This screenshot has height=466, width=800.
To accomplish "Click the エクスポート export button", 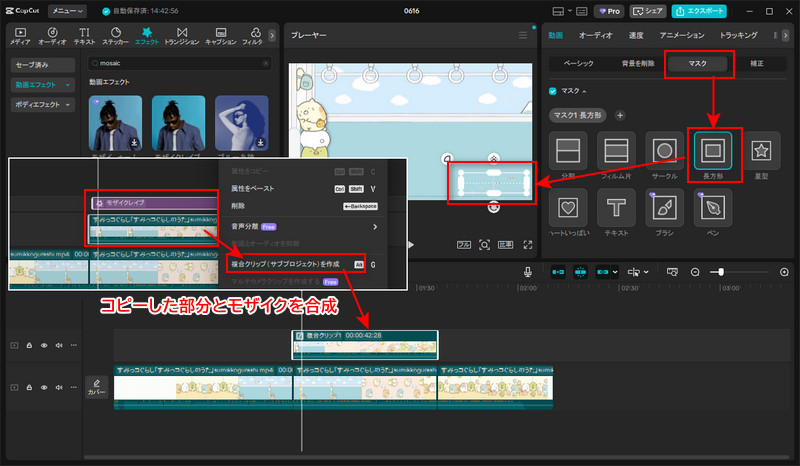I will (699, 11).
